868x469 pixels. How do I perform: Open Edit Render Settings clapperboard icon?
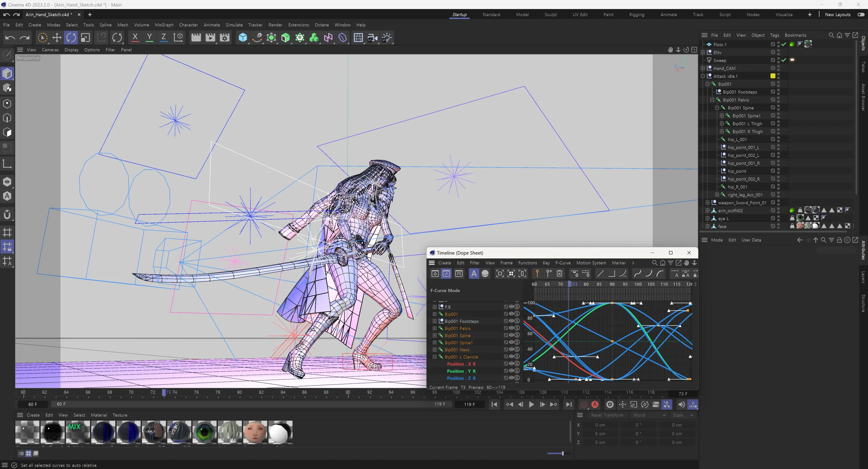pyautogui.click(x=225, y=38)
